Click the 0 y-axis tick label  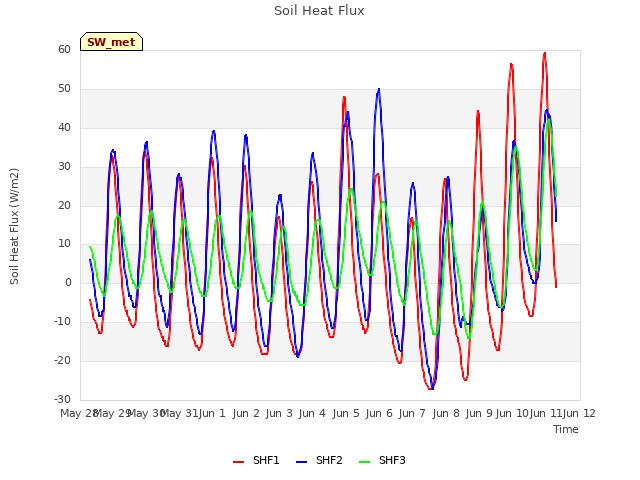pyautogui.click(x=68, y=282)
